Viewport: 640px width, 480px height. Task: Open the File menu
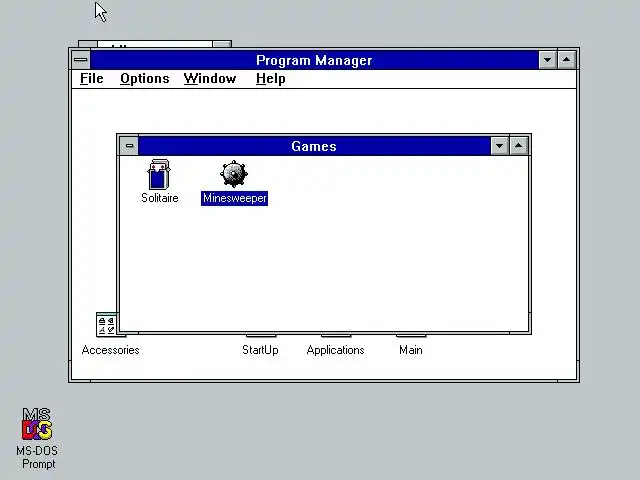91,78
